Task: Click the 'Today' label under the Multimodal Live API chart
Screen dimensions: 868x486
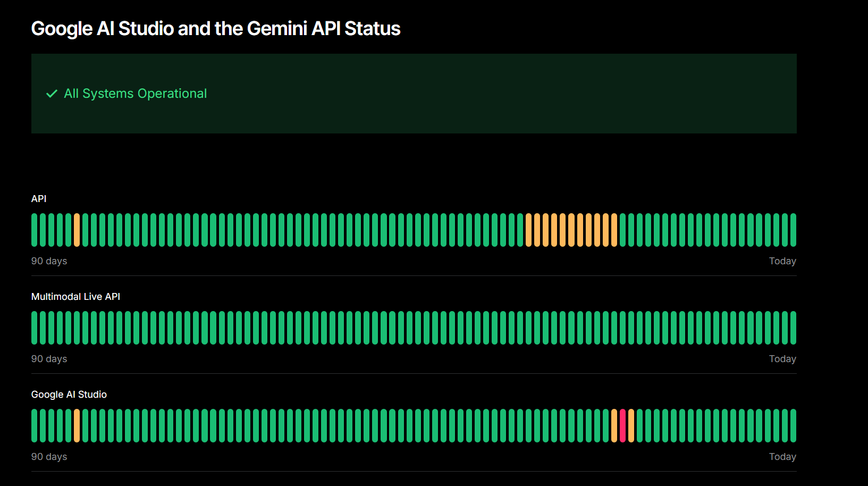Action: click(782, 358)
